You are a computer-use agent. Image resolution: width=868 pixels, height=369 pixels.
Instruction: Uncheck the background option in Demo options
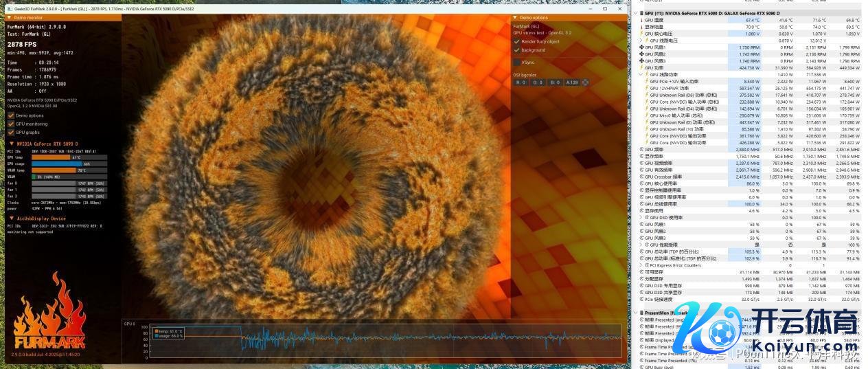tap(517, 50)
